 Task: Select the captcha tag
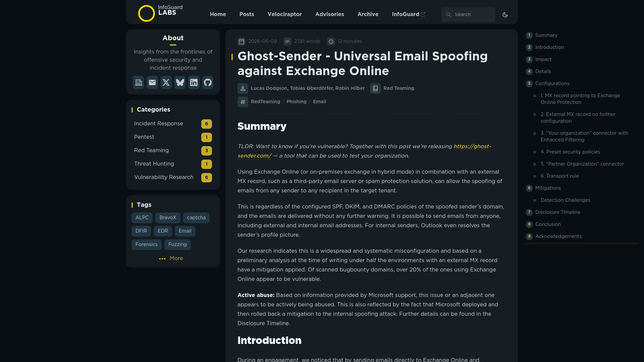(196, 218)
